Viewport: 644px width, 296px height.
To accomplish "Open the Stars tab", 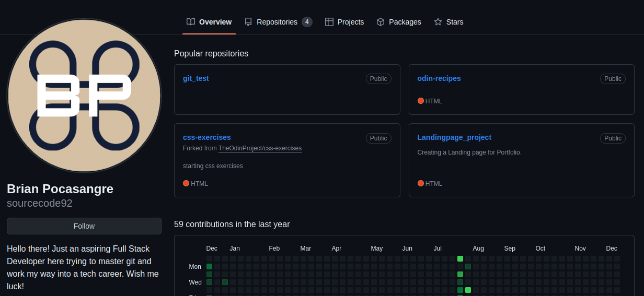I will click(x=448, y=22).
